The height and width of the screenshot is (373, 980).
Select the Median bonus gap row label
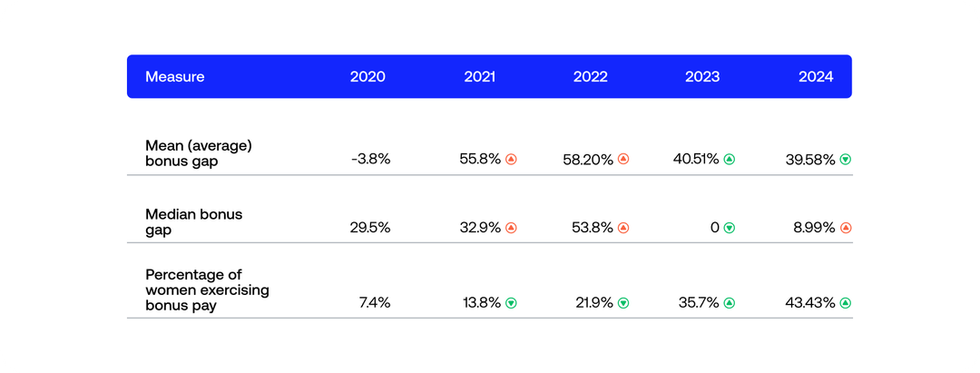tap(194, 221)
